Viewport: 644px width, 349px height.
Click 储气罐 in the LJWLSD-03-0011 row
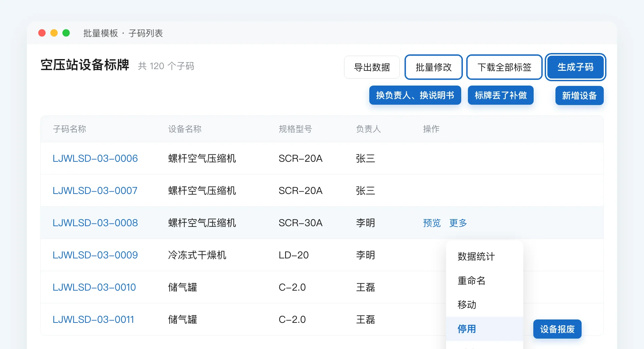[x=182, y=319]
